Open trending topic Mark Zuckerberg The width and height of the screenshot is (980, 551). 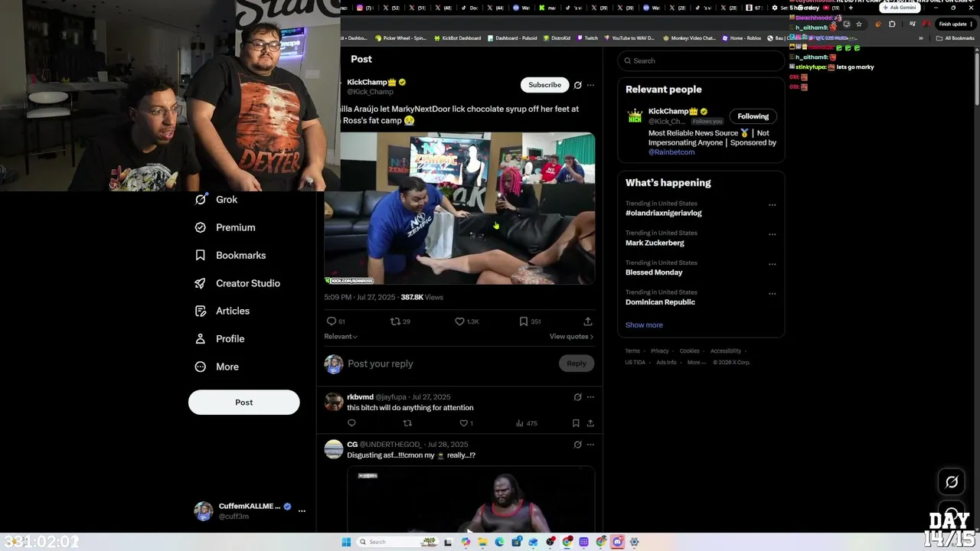(655, 243)
